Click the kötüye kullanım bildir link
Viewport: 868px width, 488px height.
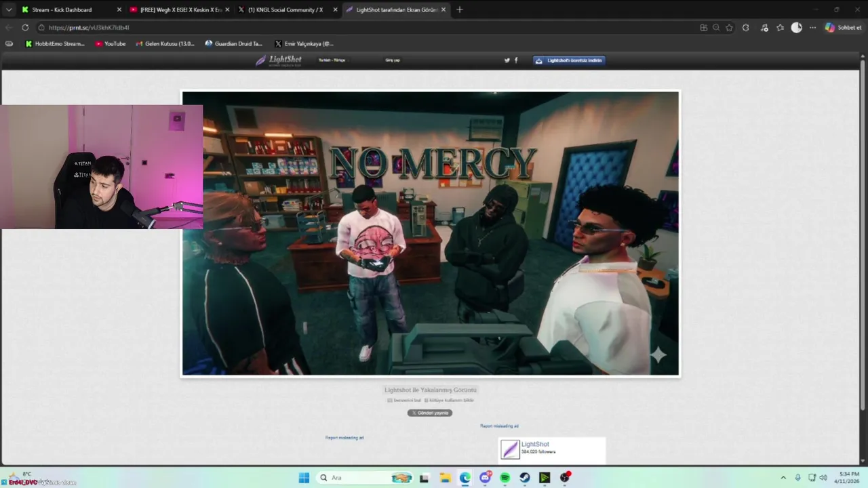click(x=449, y=400)
